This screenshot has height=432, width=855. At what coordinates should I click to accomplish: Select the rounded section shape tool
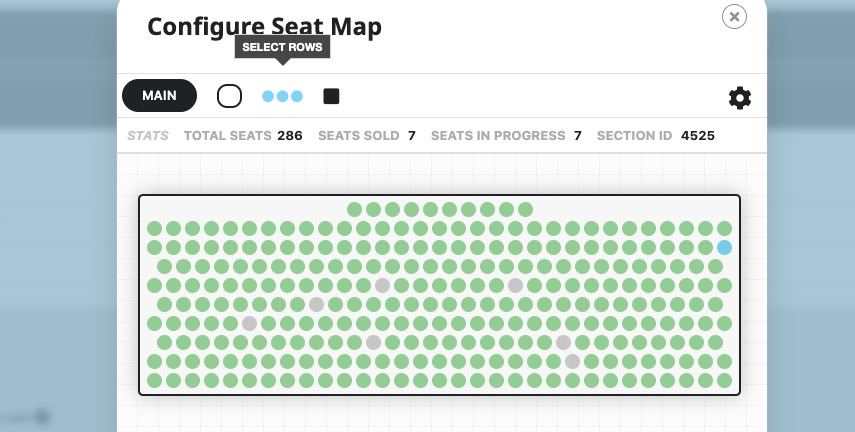(x=230, y=96)
